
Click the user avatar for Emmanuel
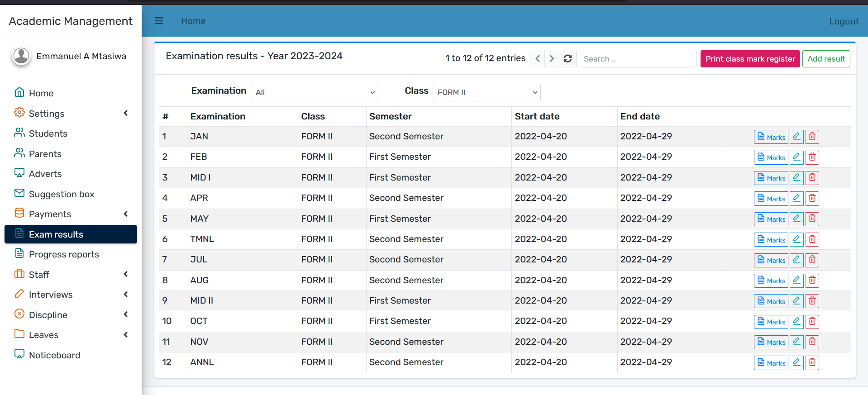[21, 56]
